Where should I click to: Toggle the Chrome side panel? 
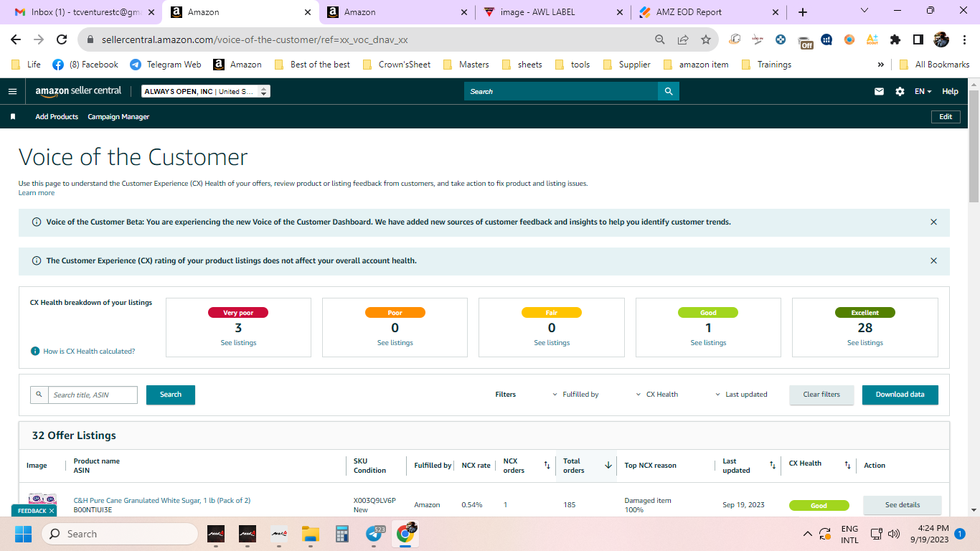coord(918,39)
